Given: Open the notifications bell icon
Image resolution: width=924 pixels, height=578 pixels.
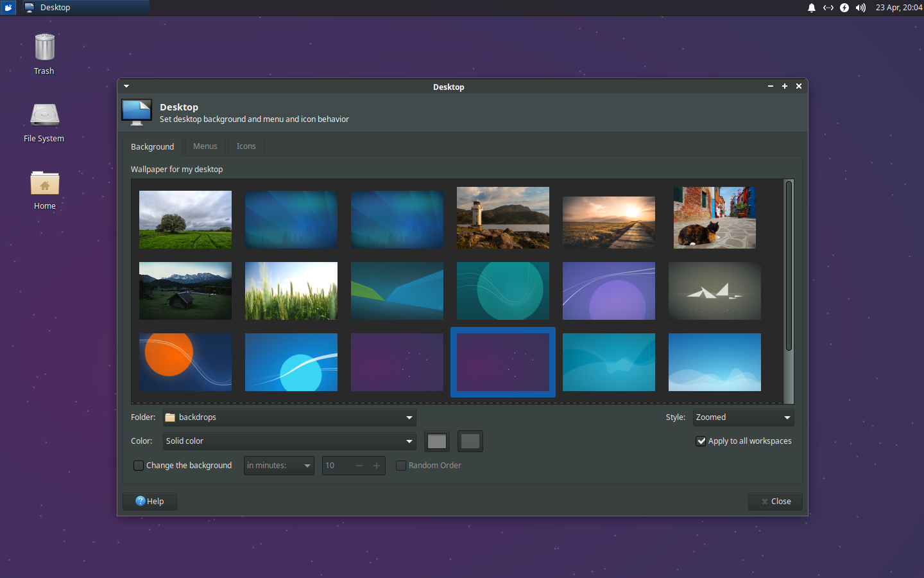Looking at the screenshot, I should click(811, 8).
